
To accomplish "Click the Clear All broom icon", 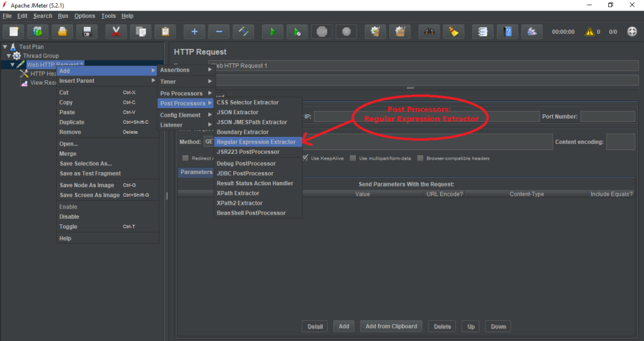I will (453, 31).
